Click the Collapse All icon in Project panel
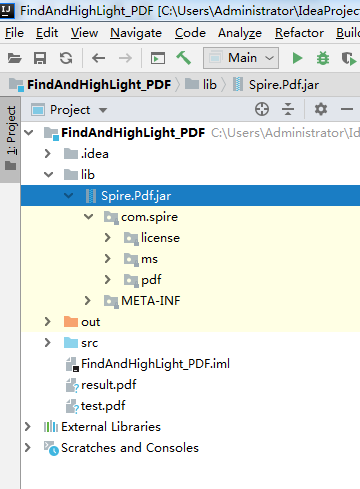The height and width of the screenshot is (489, 360). 288,109
